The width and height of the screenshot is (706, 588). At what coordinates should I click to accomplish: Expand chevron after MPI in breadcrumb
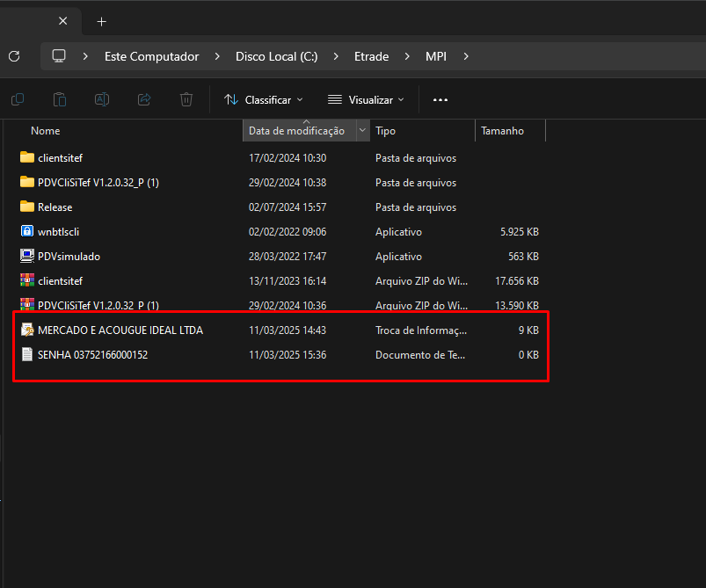466,56
